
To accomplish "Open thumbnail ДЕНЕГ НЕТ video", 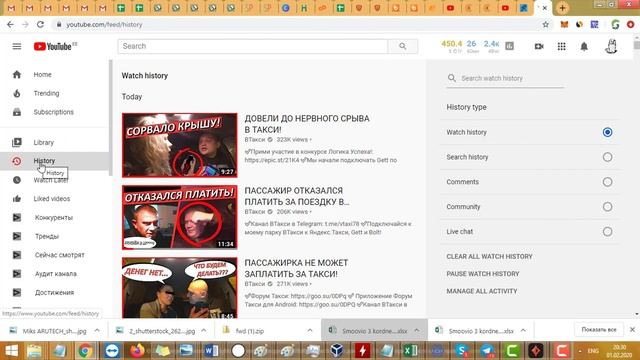I will pos(180,288).
